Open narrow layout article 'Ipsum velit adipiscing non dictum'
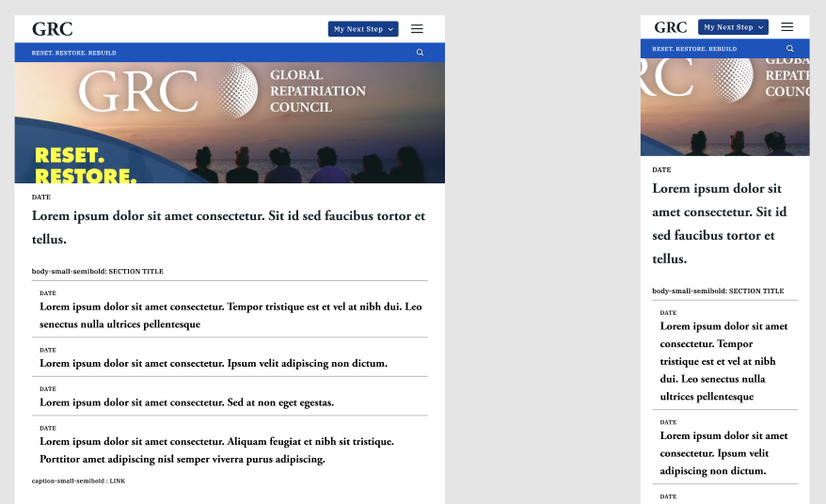The width and height of the screenshot is (826, 504). pos(723,453)
